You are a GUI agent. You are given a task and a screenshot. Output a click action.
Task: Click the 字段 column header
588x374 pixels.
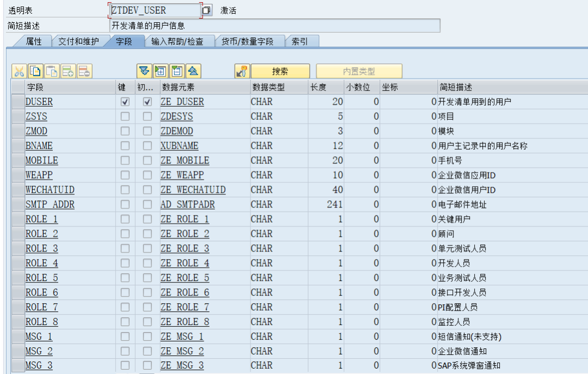(70, 87)
